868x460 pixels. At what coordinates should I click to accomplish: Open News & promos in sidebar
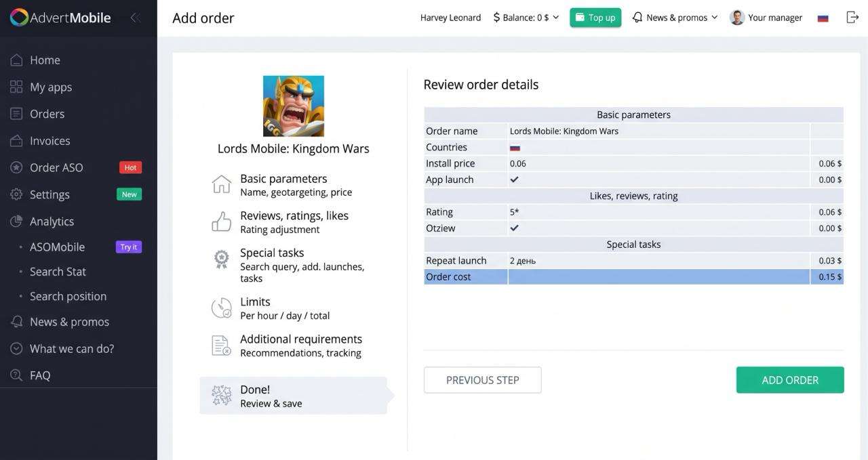(69, 322)
